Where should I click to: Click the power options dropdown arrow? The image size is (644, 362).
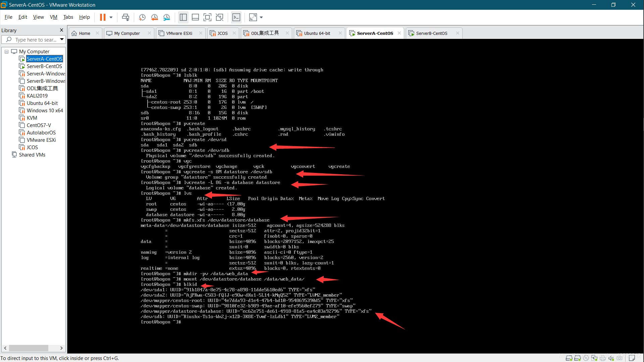[x=111, y=17]
